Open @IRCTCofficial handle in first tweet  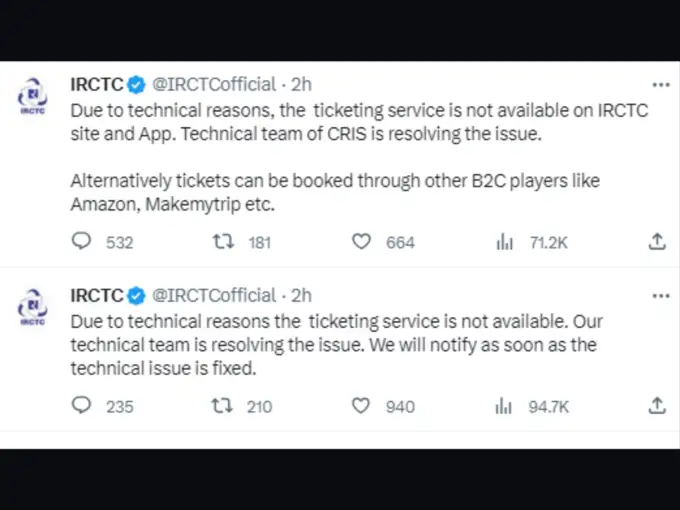pyautogui.click(x=214, y=85)
